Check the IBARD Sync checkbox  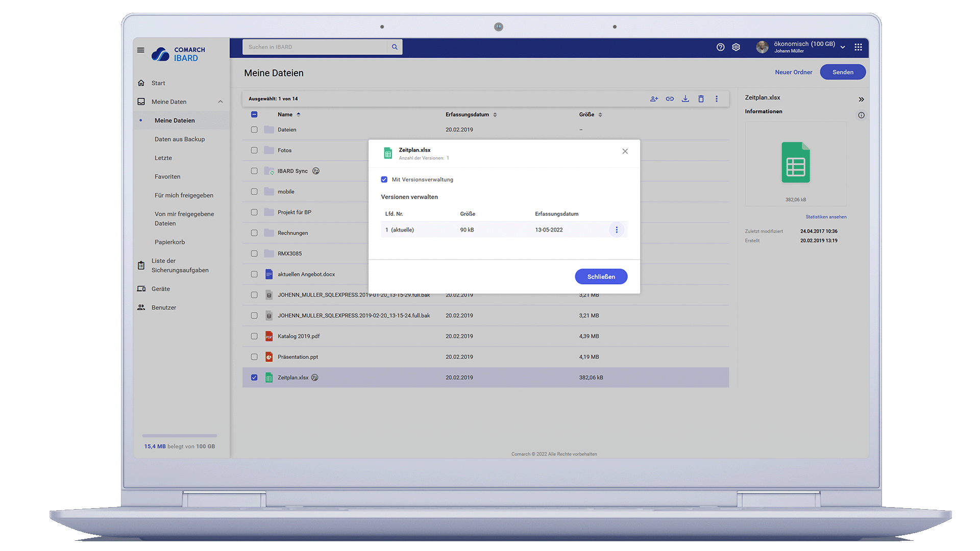pos(254,171)
